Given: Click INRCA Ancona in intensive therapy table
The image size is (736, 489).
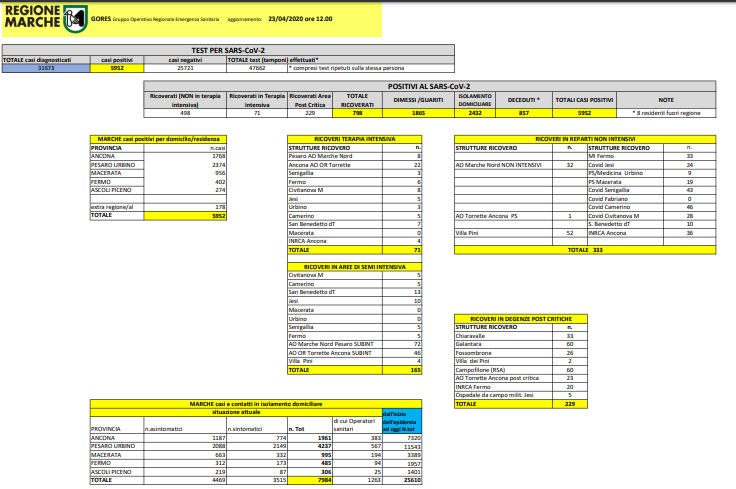Looking at the screenshot, I should tap(354, 241).
